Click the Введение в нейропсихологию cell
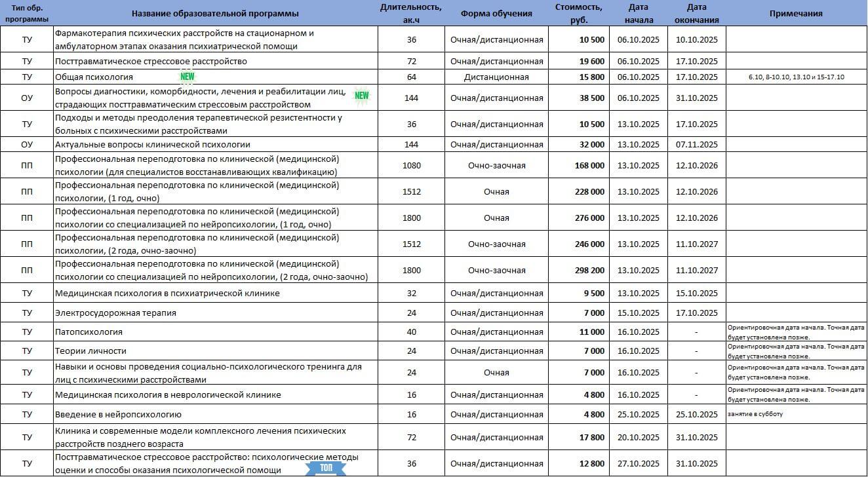The height and width of the screenshot is (477, 868). 118,414
